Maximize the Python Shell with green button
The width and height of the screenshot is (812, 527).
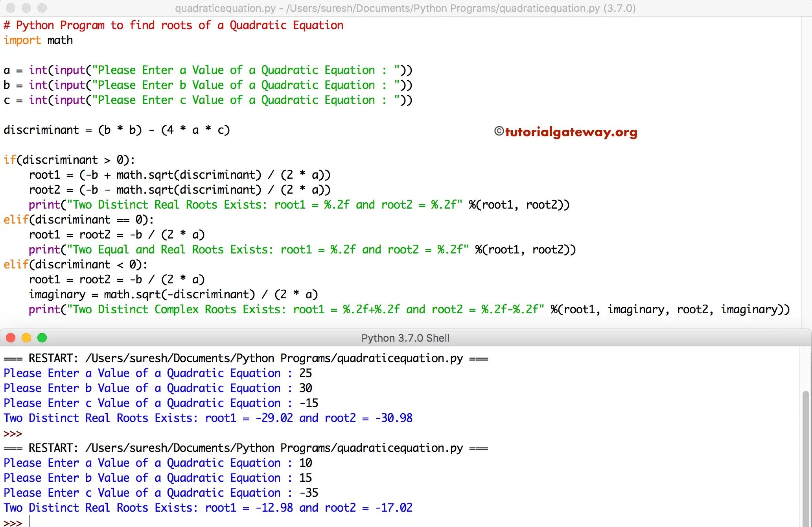(42, 338)
